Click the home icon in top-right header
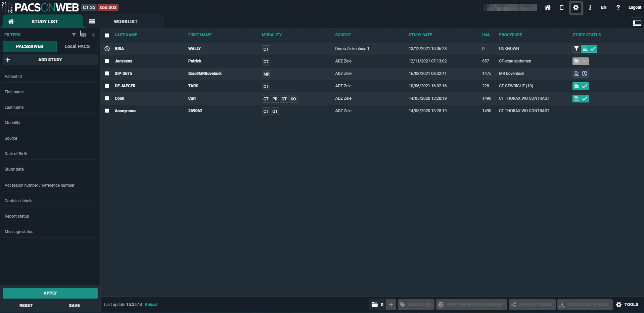Screen dimensions: 644x313 [547, 7]
